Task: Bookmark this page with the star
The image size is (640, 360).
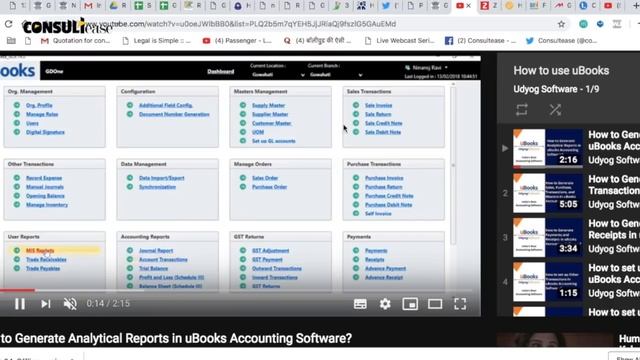Action: pyautogui.click(x=562, y=24)
